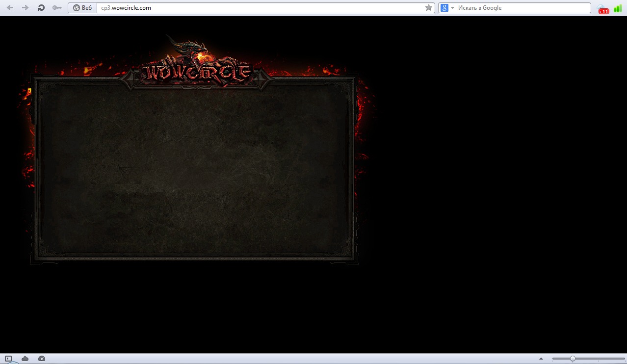
Task: Bookmark the page with the star icon
Action: tap(429, 8)
